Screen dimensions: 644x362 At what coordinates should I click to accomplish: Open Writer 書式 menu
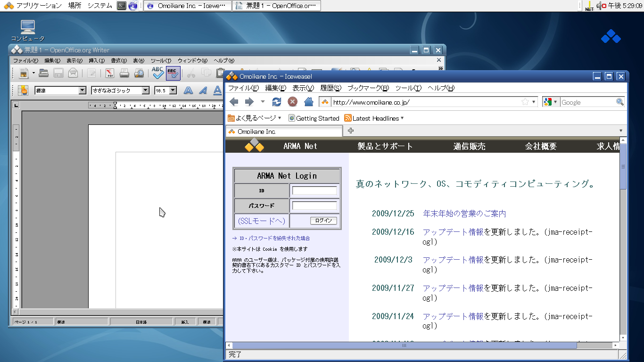click(119, 61)
